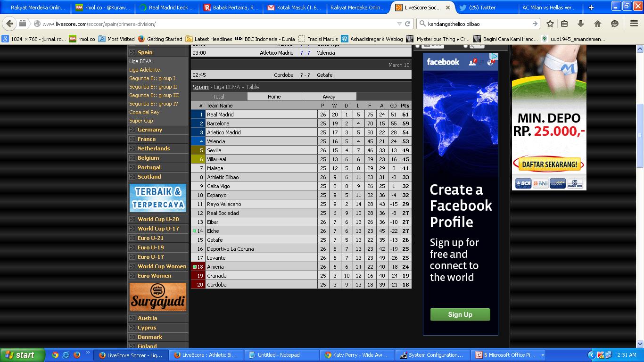
Task: Toggle the green marker beside Elche row
Action: [x=194, y=231]
